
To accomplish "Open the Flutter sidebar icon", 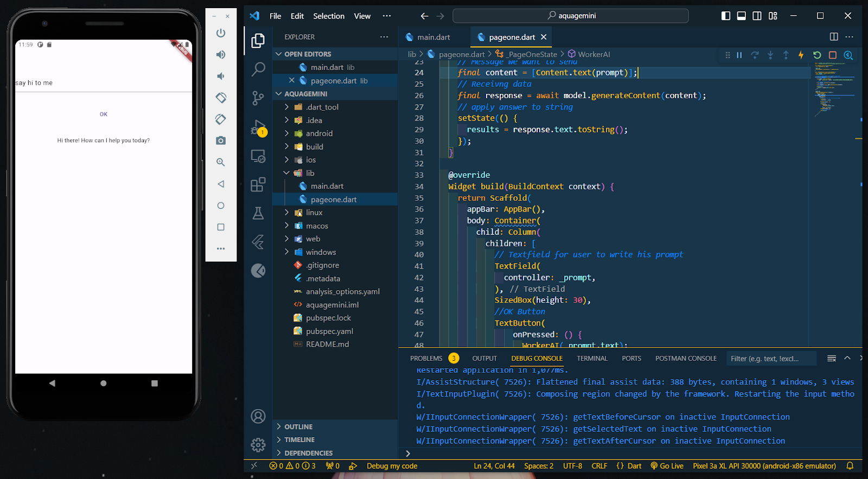I will tap(258, 241).
